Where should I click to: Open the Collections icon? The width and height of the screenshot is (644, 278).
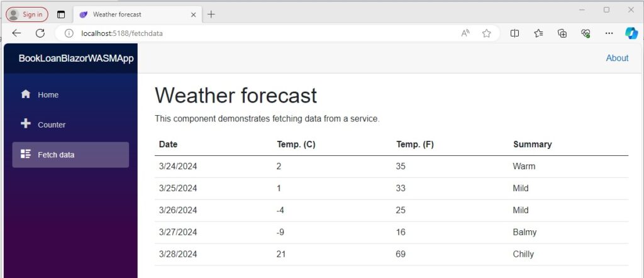(562, 33)
